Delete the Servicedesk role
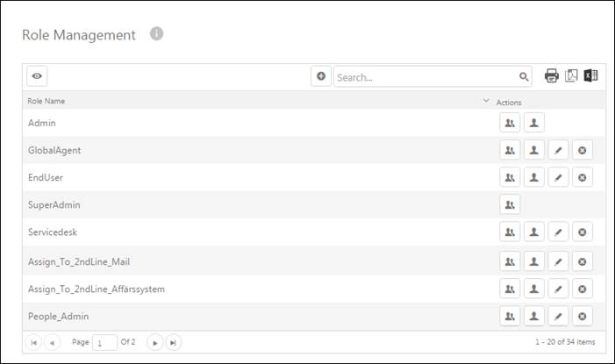615x364 pixels. point(582,232)
